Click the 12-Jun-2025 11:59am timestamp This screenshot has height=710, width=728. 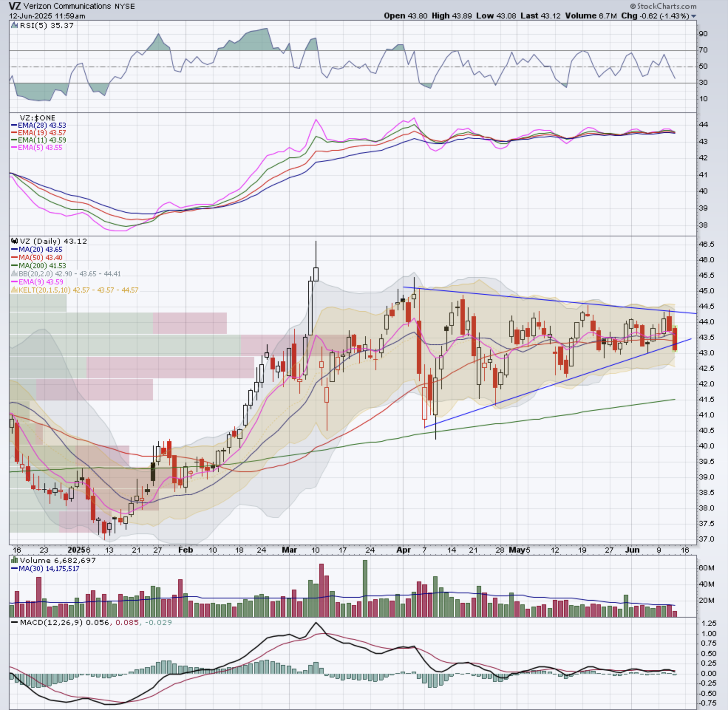click(x=47, y=16)
